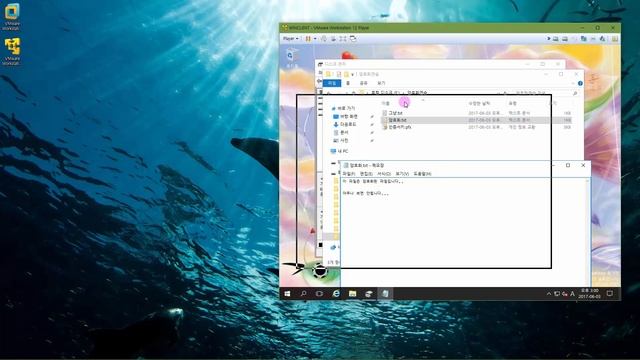Select the highlighted 암호화 txt file row

(x=476, y=120)
